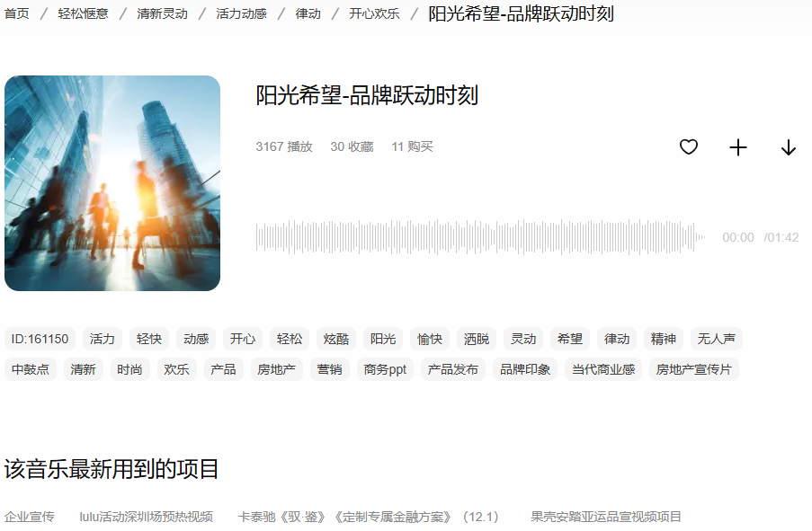Viewport: 812px width, 531px height.
Task: Select the ID:161150 tag
Action: (40, 339)
